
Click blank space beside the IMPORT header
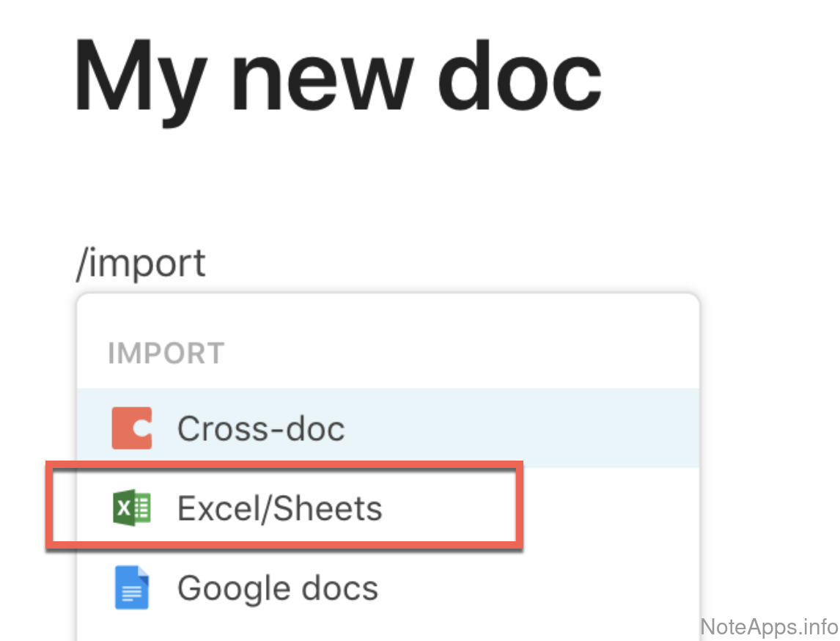[476, 354]
